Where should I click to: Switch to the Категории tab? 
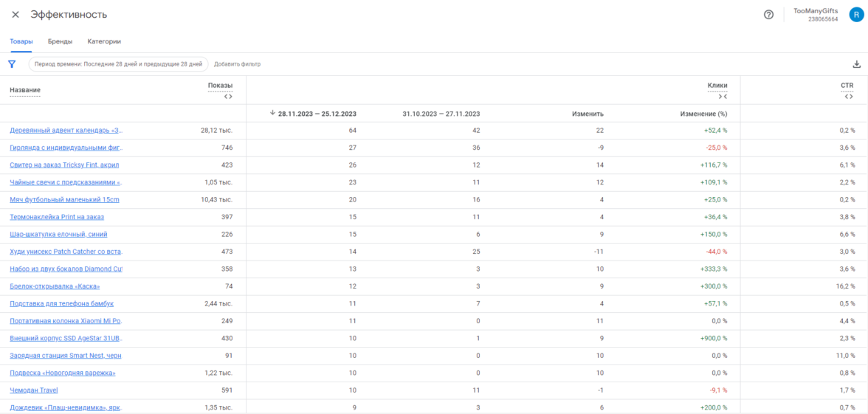tap(104, 41)
